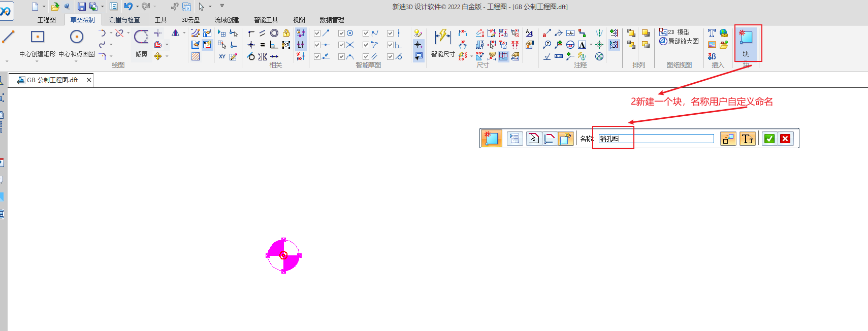Open the undo history dropdown arrow
Viewport: 868px width, 331px height.
[x=137, y=7]
